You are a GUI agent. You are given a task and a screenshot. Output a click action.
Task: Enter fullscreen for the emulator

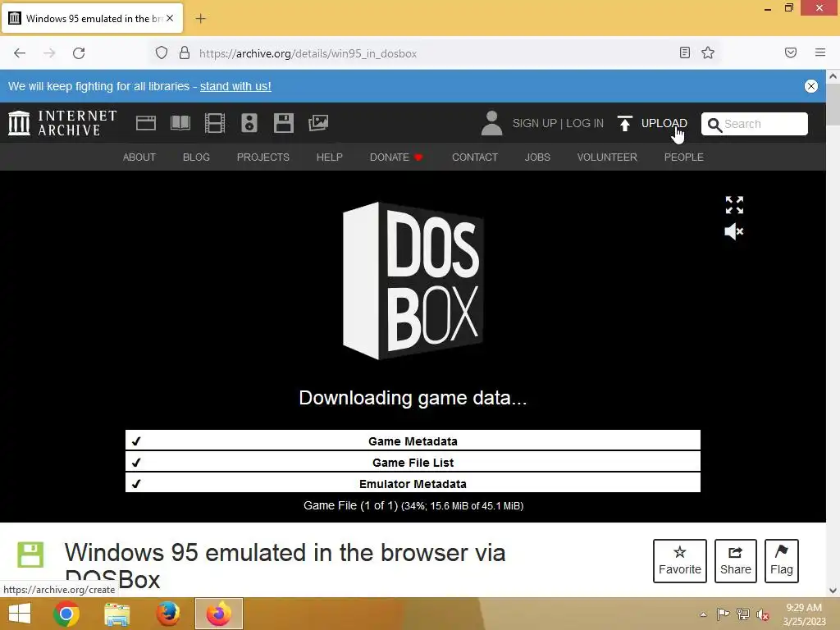click(734, 204)
